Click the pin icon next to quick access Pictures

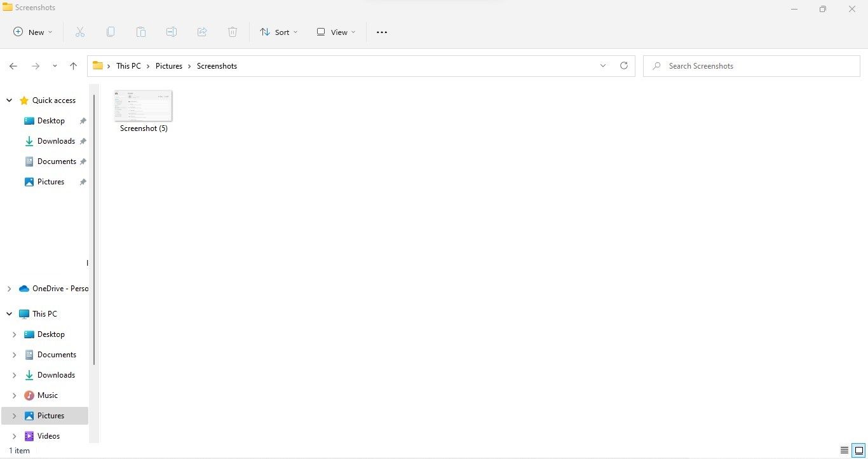point(83,182)
